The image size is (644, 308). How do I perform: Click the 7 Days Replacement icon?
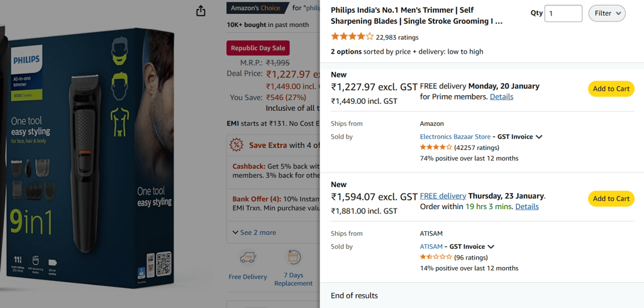click(x=293, y=257)
